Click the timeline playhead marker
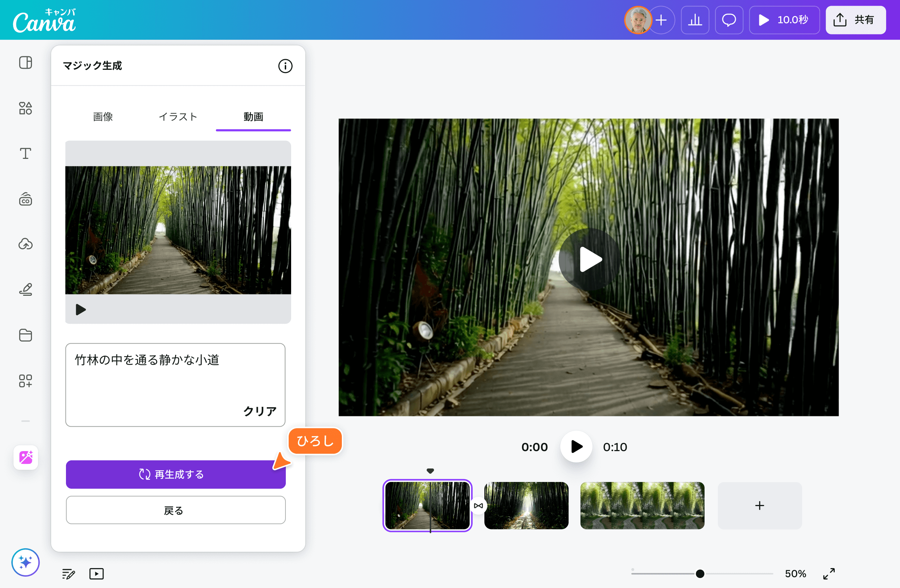 (430, 471)
